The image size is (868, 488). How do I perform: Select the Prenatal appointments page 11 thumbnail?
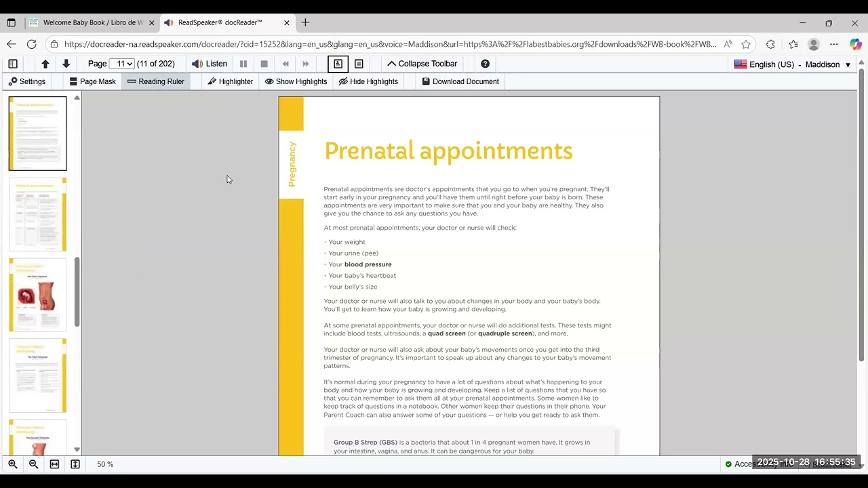click(x=37, y=134)
